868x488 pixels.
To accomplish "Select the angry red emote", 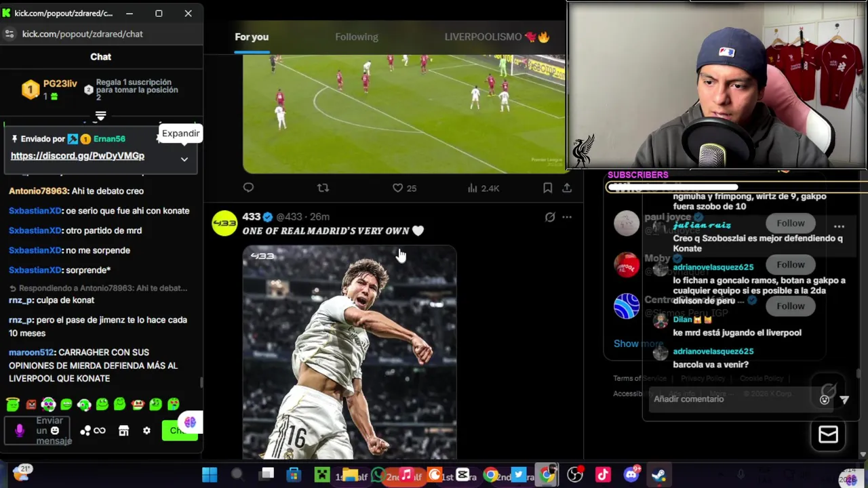I will point(31,405).
